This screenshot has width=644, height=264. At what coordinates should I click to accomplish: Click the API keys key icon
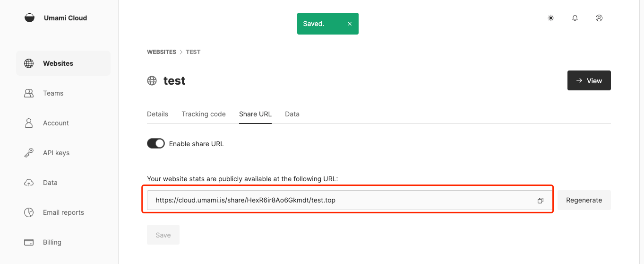[x=29, y=153]
